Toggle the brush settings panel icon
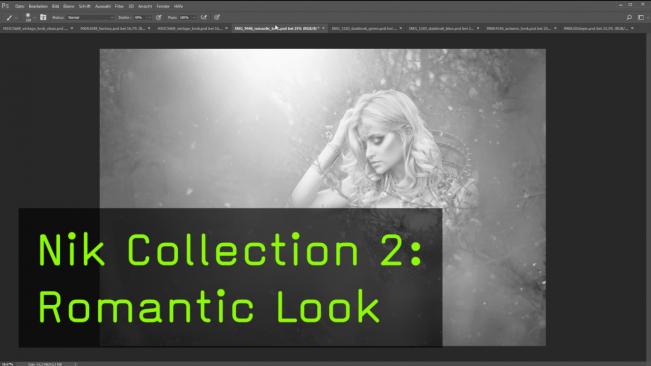Screen dimensions: 651x366 [x=43, y=17]
